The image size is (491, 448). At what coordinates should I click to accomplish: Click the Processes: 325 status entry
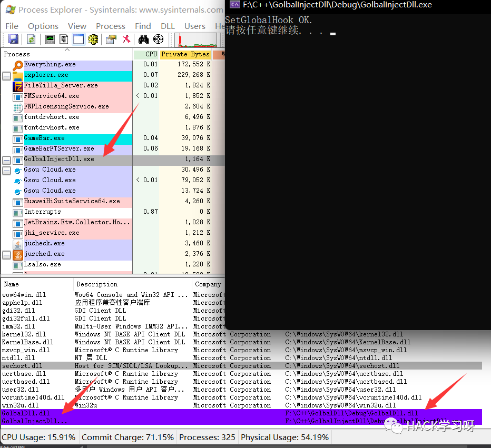point(207,437)
